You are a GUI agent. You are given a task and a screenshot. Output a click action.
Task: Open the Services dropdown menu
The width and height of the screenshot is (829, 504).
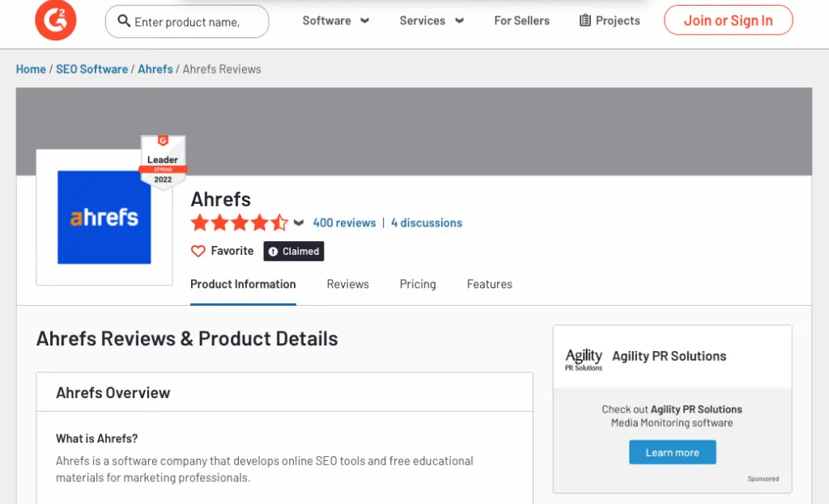[x=432, y=20]
